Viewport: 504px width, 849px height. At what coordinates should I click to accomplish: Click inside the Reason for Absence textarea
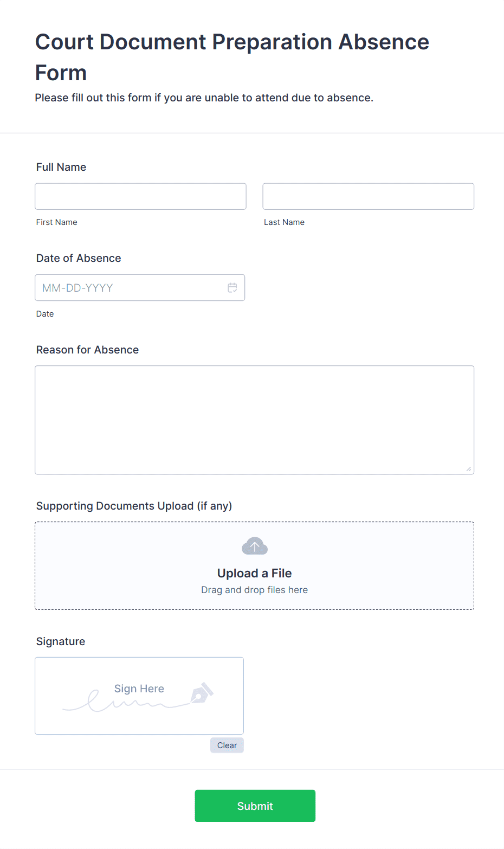[255, 420]
